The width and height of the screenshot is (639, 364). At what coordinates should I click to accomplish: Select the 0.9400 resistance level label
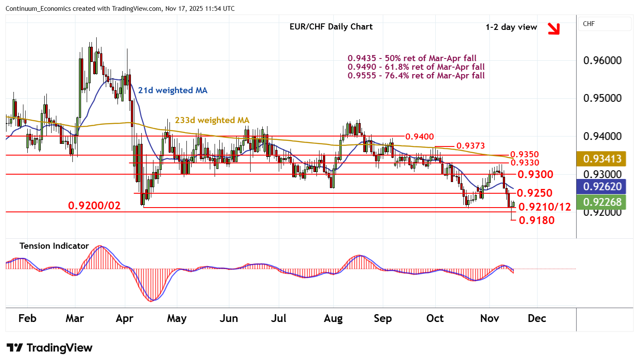pos(419,137)
